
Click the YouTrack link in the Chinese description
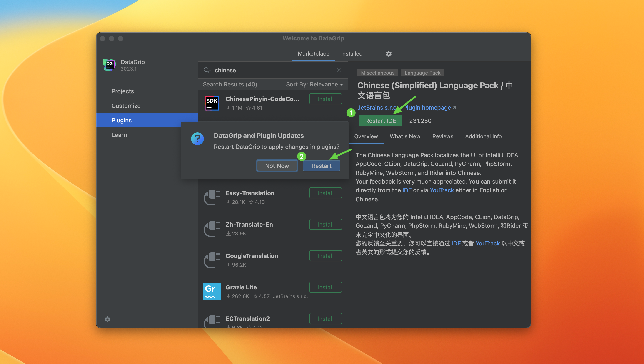point(487,243)
